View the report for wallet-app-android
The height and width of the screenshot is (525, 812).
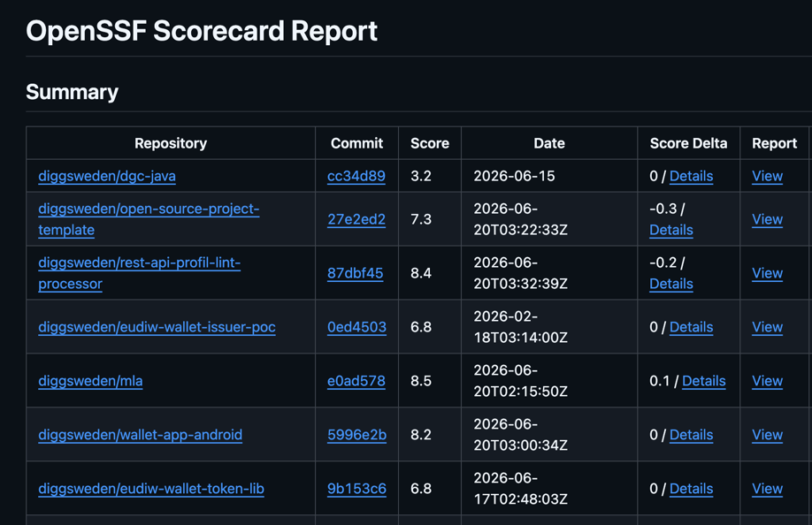coord(768,435)
